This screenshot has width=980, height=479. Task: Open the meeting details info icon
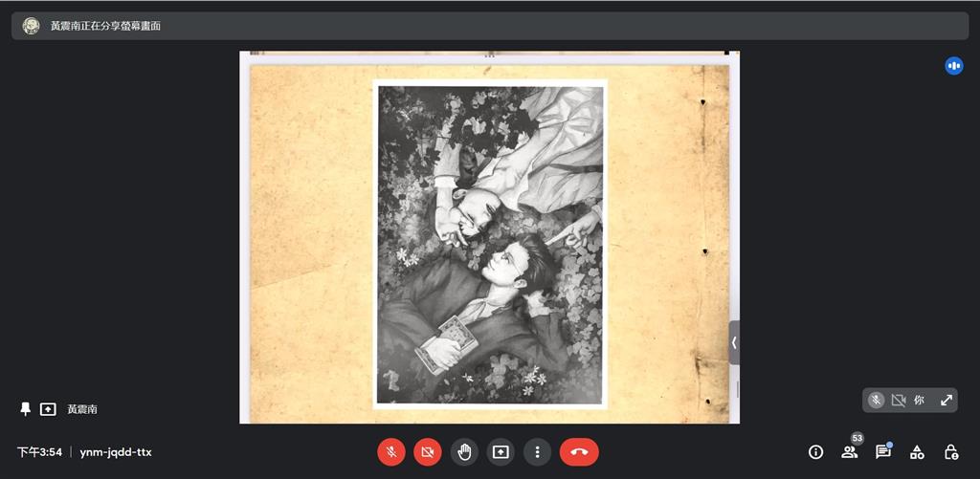pyautogui.click(x=815, y=452)
